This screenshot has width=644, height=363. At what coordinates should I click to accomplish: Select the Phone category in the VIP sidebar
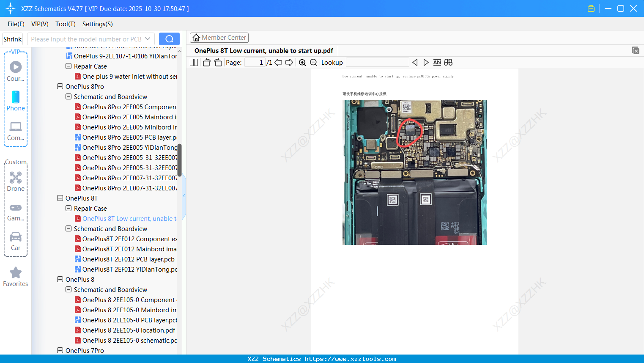click(15, 100)
